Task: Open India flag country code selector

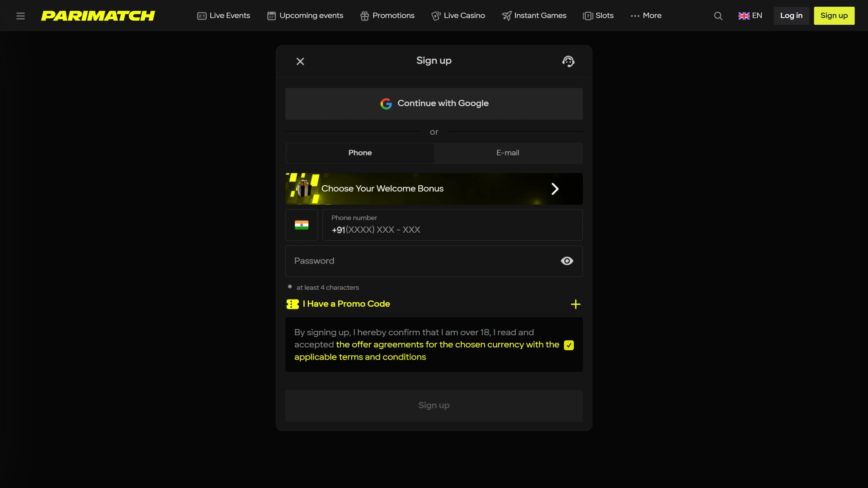Action: tap(302, 225)
